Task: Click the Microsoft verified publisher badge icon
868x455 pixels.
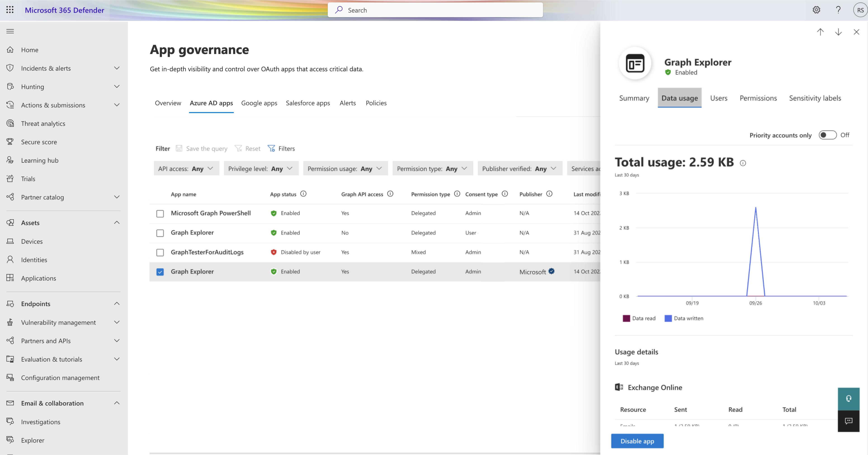Action: [551, 271]
